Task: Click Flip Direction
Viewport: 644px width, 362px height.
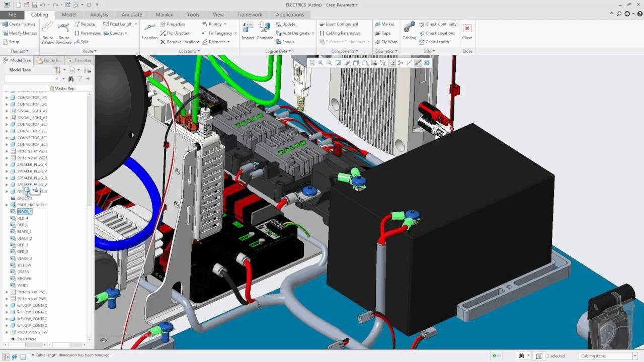Action: tap(175, 33)
